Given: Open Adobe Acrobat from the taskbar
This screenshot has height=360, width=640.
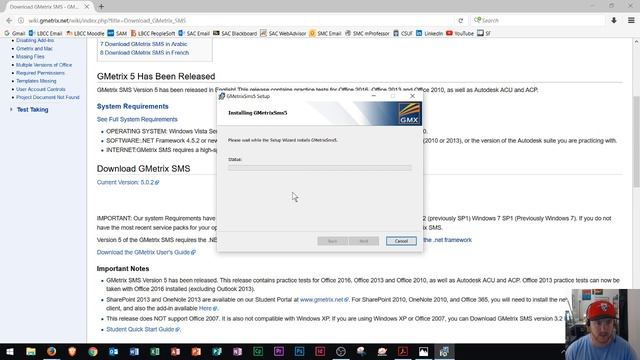Looking at the screenshot, I should point(403,351).
